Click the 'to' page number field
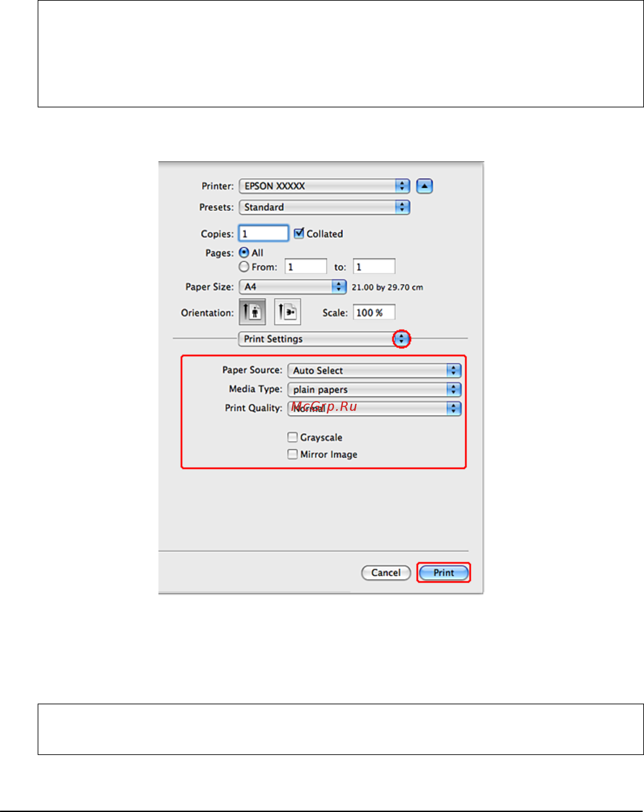644x812 pixels. pyautogui.click(x=374, y=266)
